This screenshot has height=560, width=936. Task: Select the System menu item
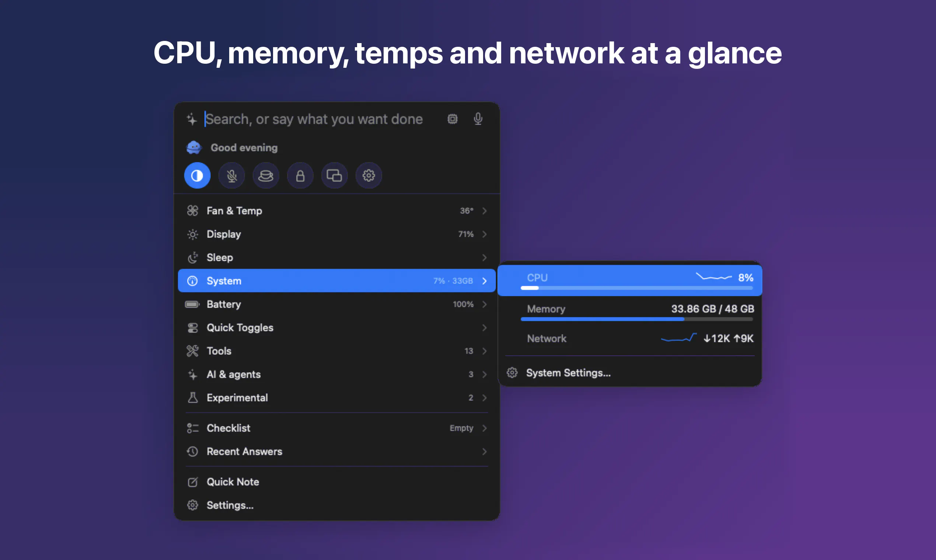click(x=337, y=281)
